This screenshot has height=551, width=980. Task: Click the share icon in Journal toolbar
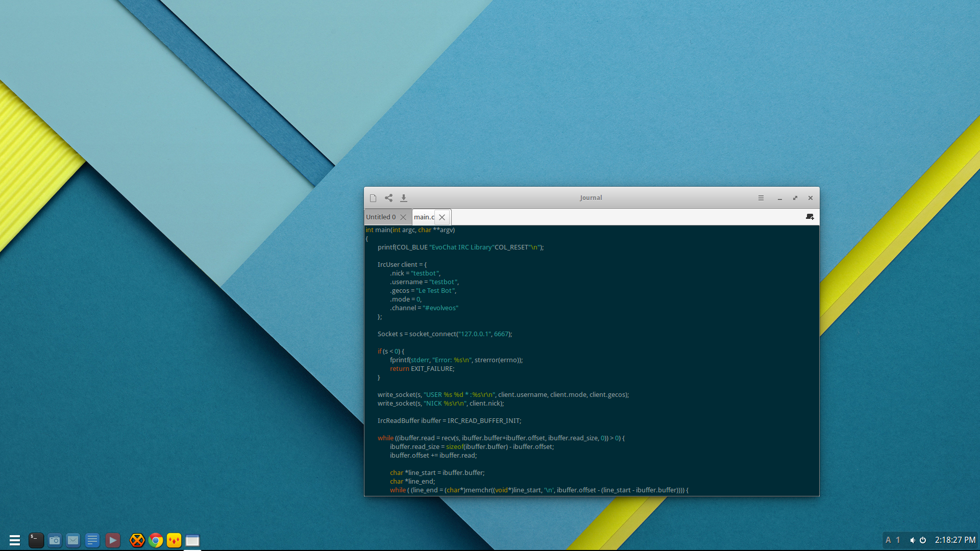tap(388, 198)
